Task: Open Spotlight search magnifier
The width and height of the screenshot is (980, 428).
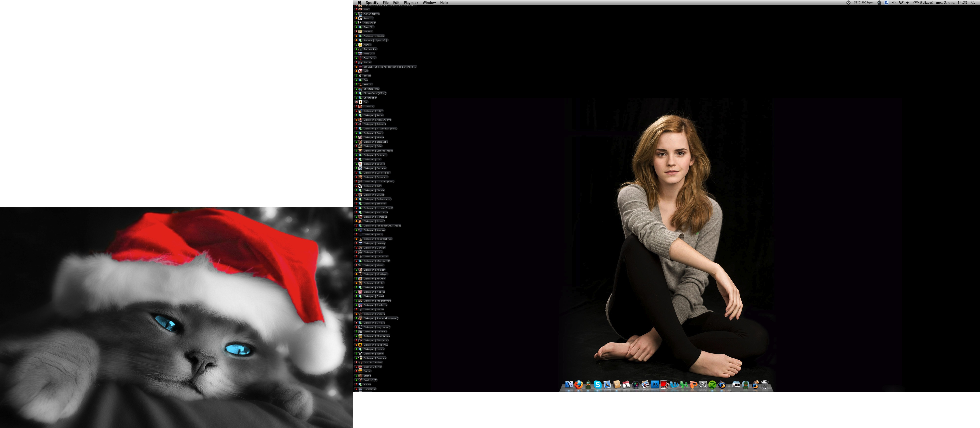Action: pos(973,3)
